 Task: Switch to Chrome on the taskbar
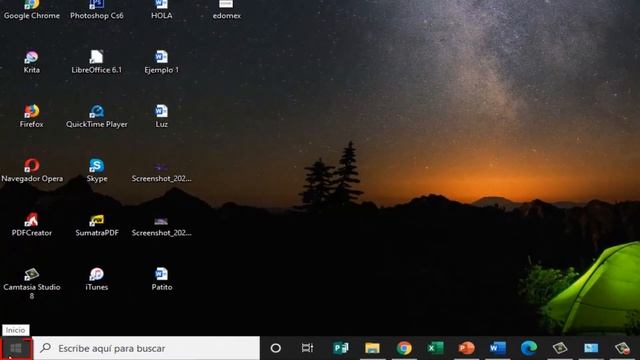tap(404, 348)
